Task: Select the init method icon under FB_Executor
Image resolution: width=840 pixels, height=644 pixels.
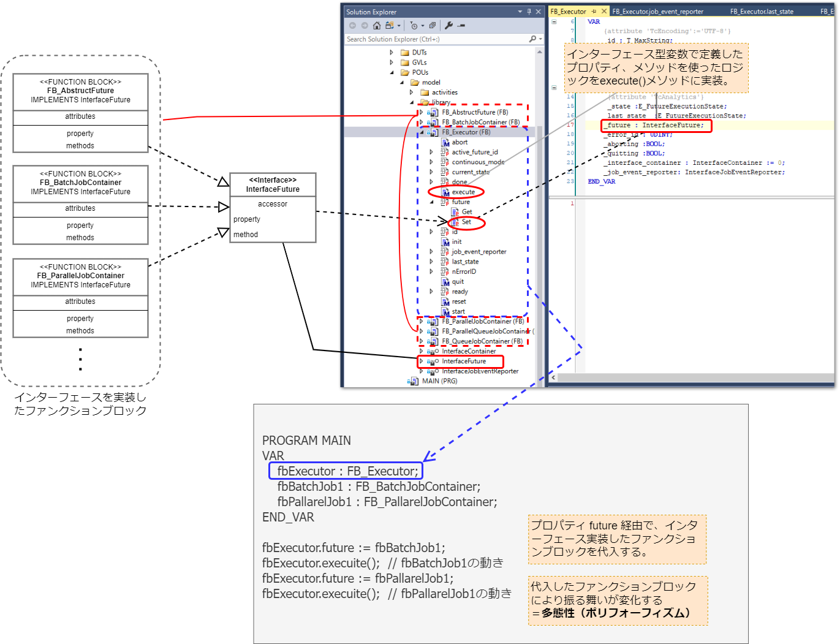Action: coord(445,242)
